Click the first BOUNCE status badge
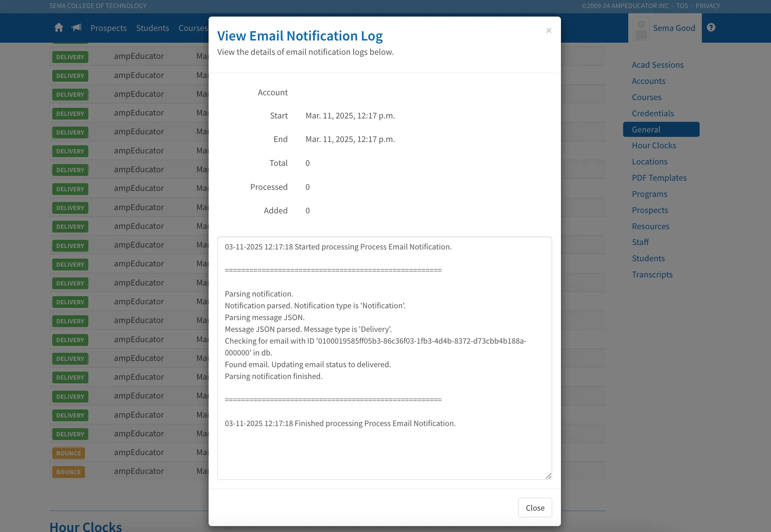771x532 pixels. click(x=68, y=453)
